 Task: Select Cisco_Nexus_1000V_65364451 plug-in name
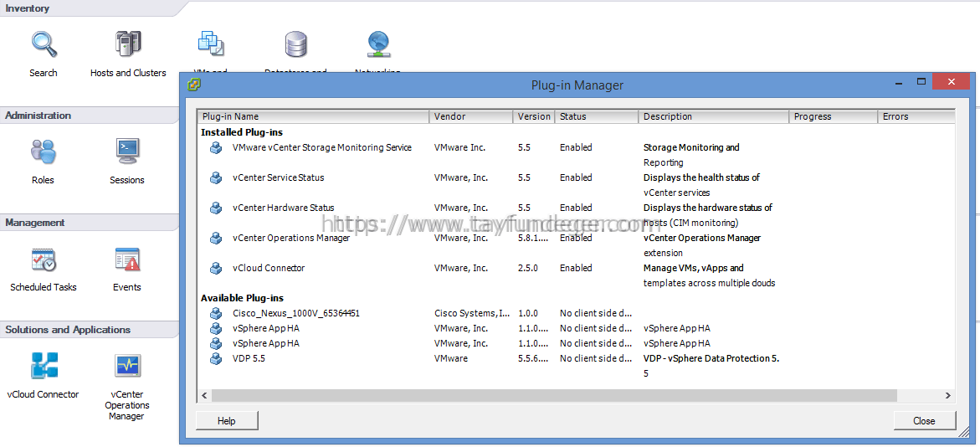[295, 313]
